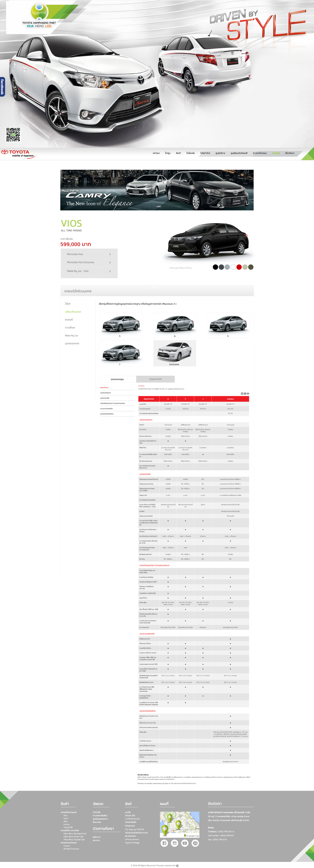Open the All New Fortuner footer link
The height and width of the screenshot is (868, 314).
(71, 848)
